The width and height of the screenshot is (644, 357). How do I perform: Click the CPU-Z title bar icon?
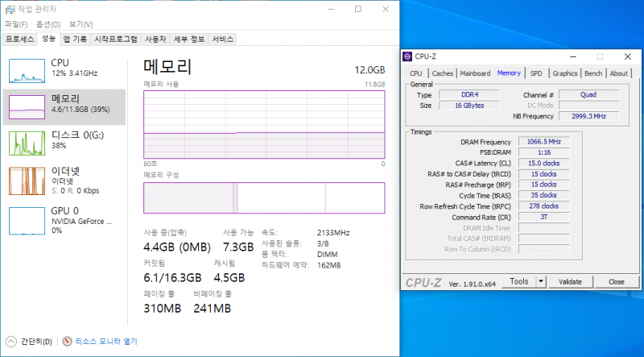point(407,56)
